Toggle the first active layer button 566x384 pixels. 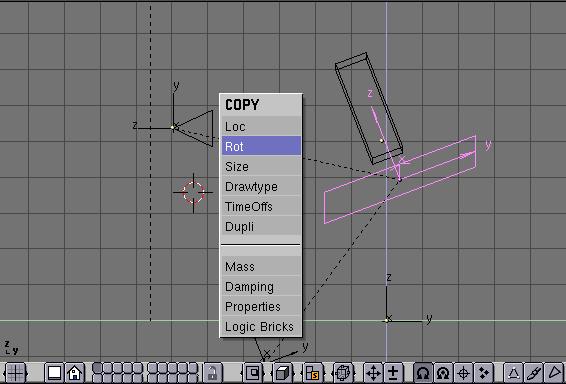click(x=97, y=368)
